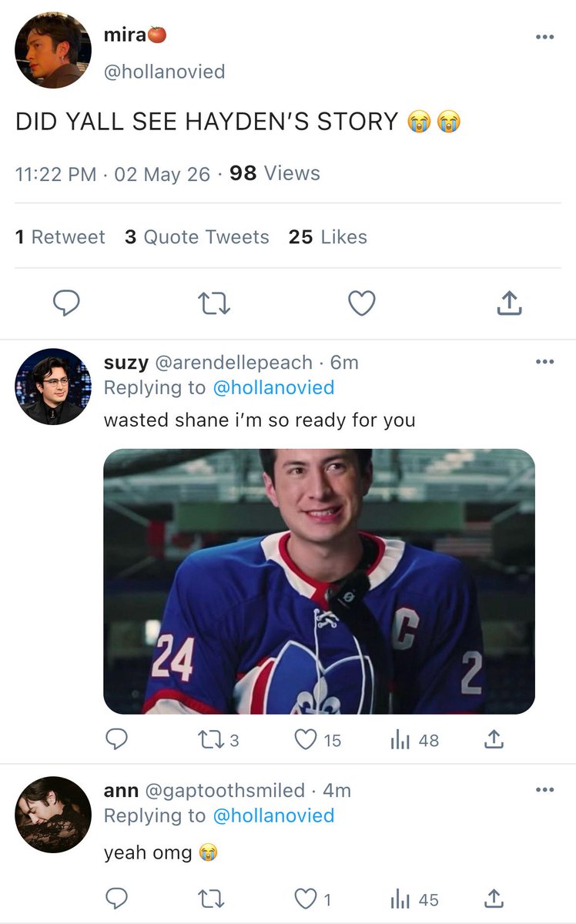The height and width of the screenshot is (924, 576).
Task: Open the more options menu on ann's reply
Action: point(544,790)
